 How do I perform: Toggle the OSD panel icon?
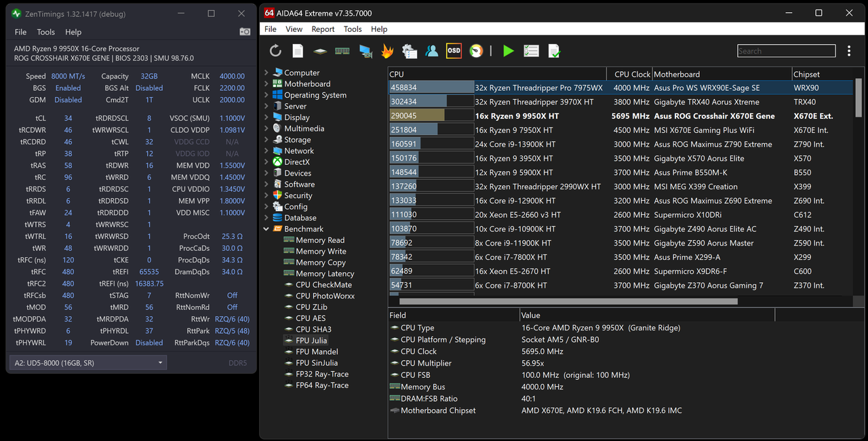(454, 51)
